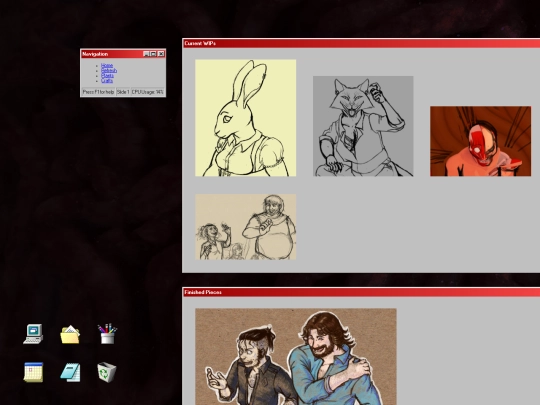Open the fox character sketch thumbnail

(x=363, y=126)
